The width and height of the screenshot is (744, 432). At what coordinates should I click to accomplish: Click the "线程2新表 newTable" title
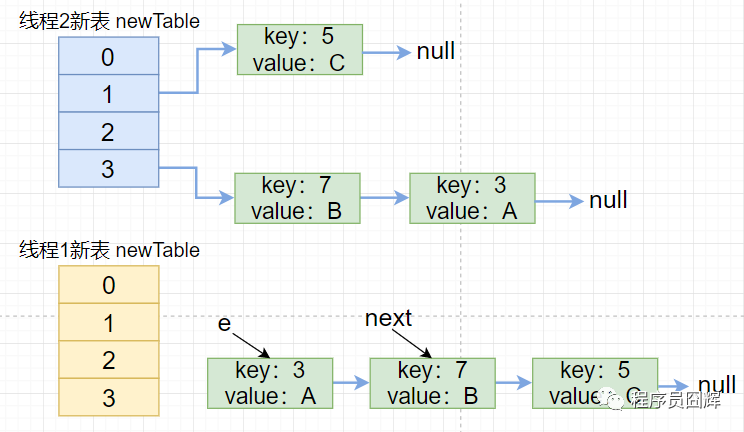tap(109, 21)
